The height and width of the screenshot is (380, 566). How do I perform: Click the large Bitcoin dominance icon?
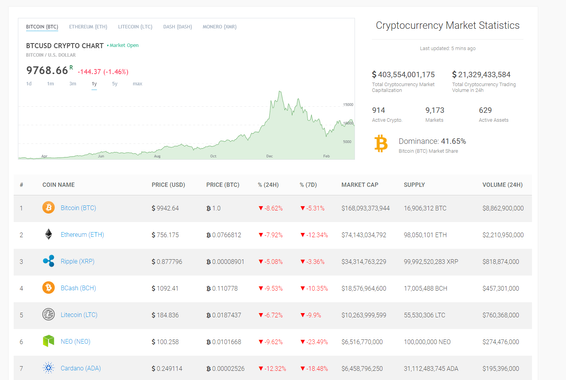pyautogui.click(x=381, y=144)
